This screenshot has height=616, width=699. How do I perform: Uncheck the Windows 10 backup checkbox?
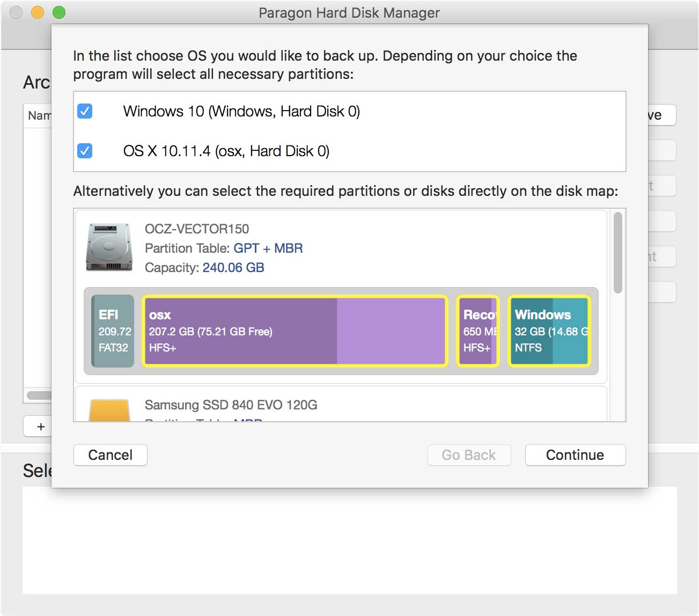[x=85, y=111]
